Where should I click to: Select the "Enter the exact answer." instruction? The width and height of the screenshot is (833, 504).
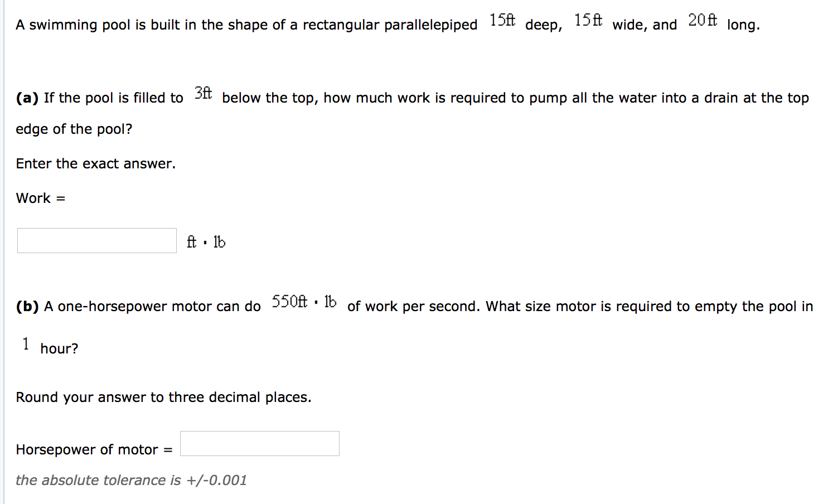coord(95,163)
